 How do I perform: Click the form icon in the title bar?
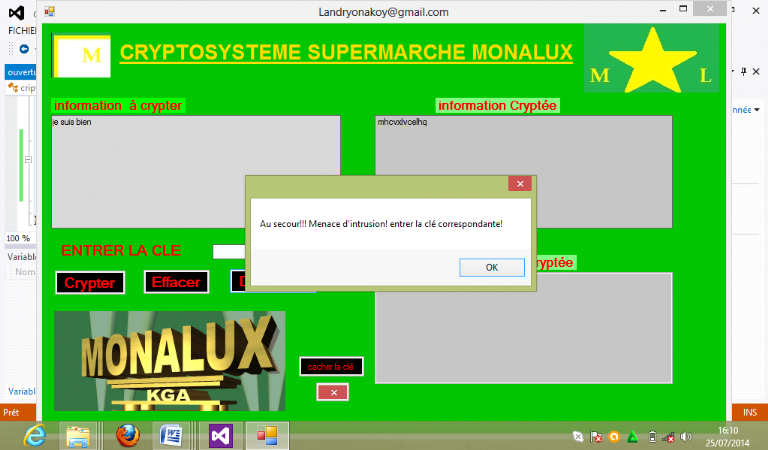(x=49, y=12)
